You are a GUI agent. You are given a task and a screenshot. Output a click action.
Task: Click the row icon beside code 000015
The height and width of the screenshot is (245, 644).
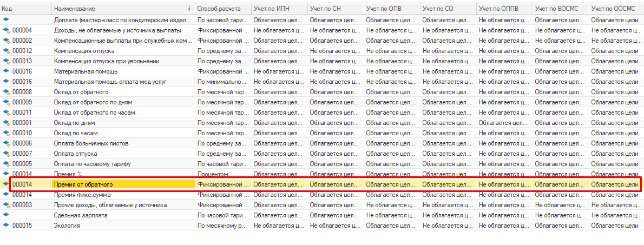[x=6, y=226]
